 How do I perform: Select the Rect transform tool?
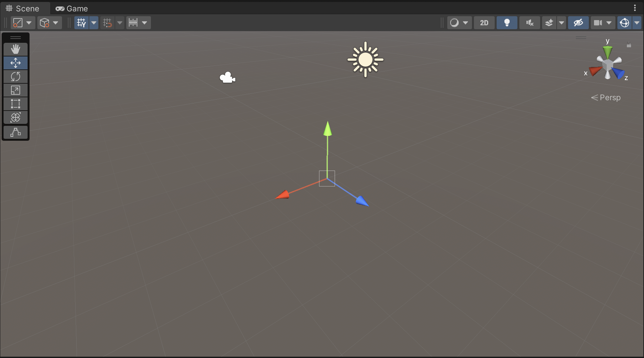pyautogui.click(x=15, y=104)
